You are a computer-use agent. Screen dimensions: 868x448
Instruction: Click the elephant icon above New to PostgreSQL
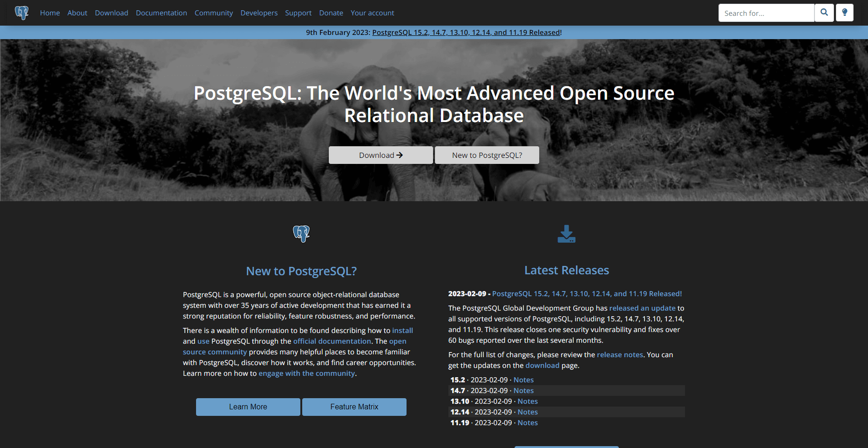click(301, 234)
